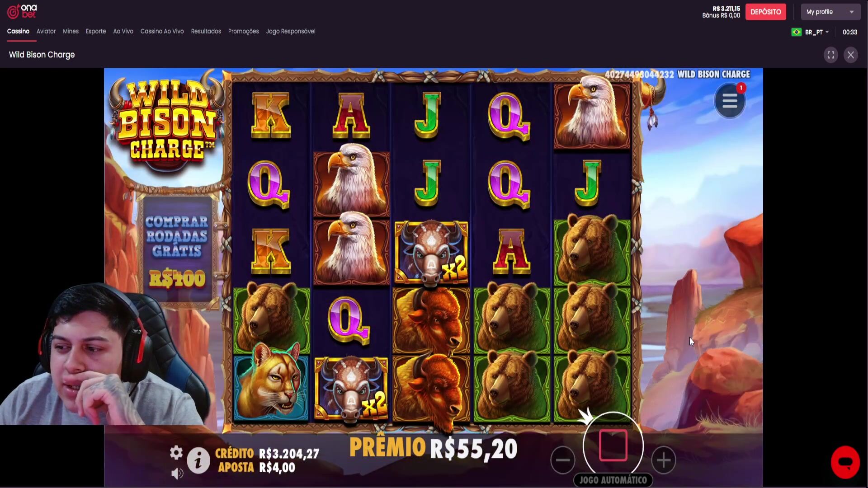Image resolution: width=868 pixels, height=488 pixels.
Task: Open the game info button
Action: pyautogui.click(x=198, y=460)
